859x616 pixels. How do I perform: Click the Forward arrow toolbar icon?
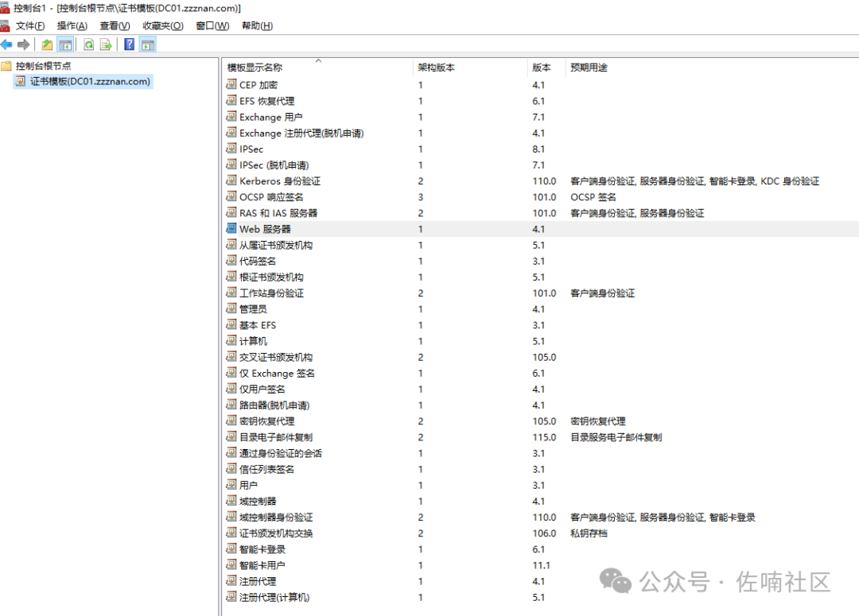point(24,45)
